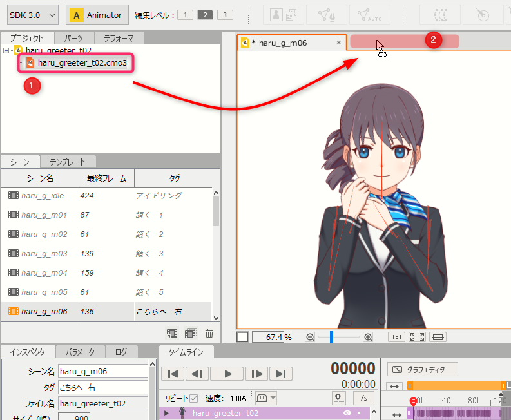
Task: Click the haru_greeter_t02 project animation icon
Action: pyautogui.click(x=18, y=50)
